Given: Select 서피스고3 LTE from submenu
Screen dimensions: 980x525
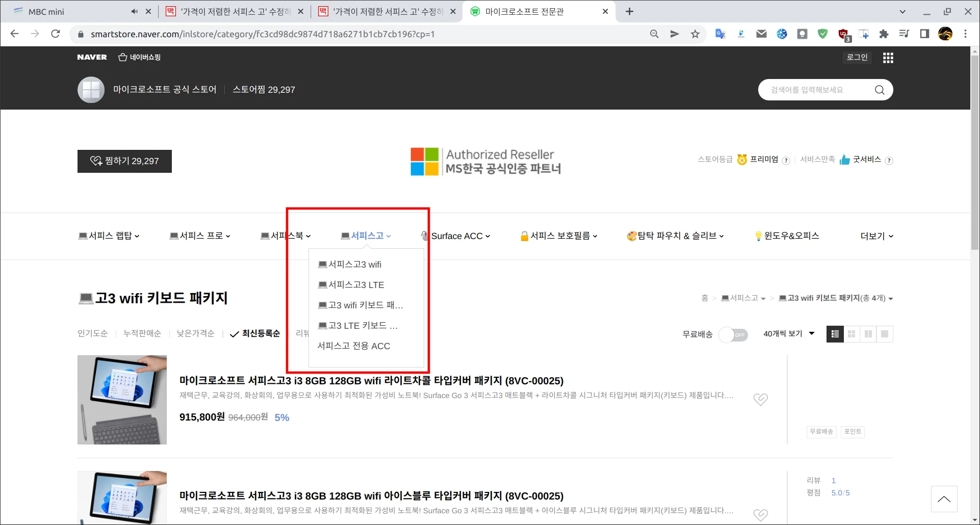Looking at the screenshot, I should pyautogui.click(x=351, y=284).
